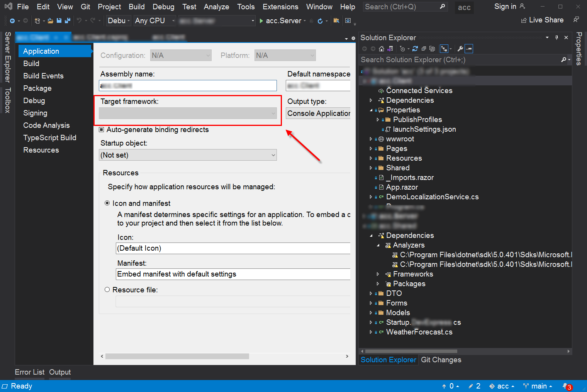Viewport: 587px width, 392px height.
Task: Expand the Frameworks node
Action: coord(378,274)
